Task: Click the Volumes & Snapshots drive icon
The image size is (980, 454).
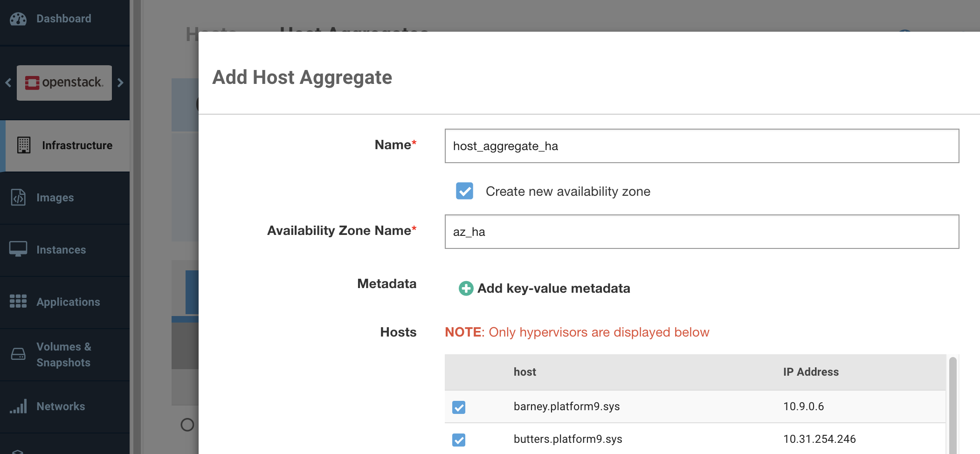Action: coord(18,354)
